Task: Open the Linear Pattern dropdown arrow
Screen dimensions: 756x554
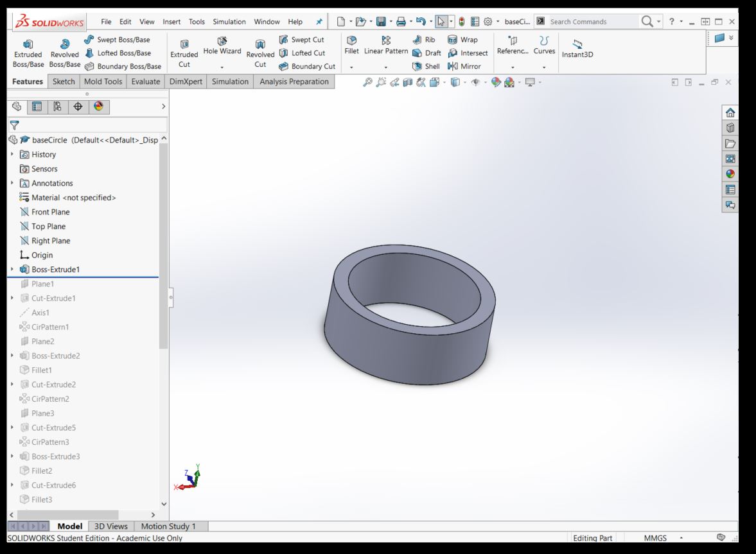Action: tap(386, 67)
